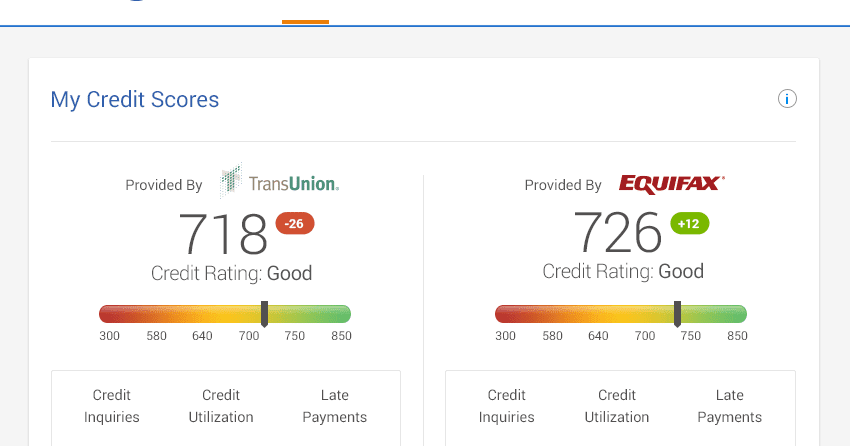Open Equifax Credit Utilization

click(616, 406)
